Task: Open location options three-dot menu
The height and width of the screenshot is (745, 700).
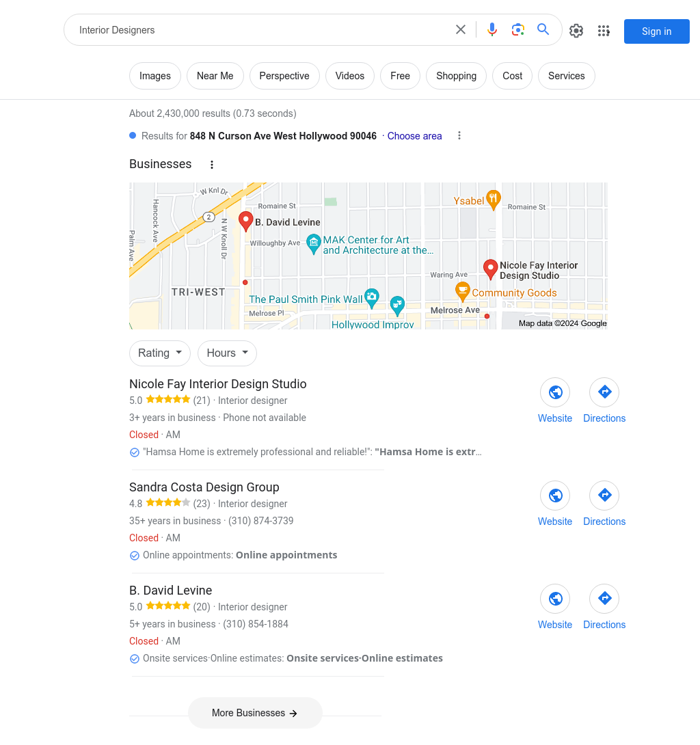Action: [x=459, y=136]
